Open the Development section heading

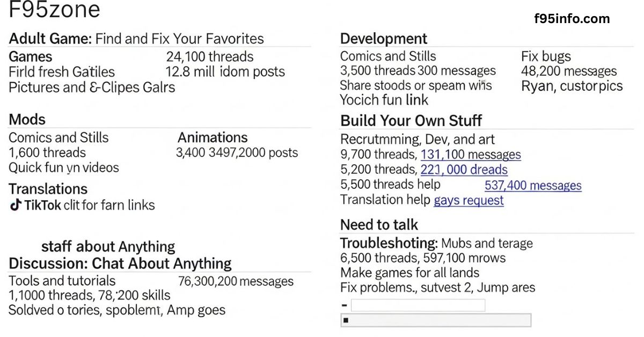[x=384, y=39]
